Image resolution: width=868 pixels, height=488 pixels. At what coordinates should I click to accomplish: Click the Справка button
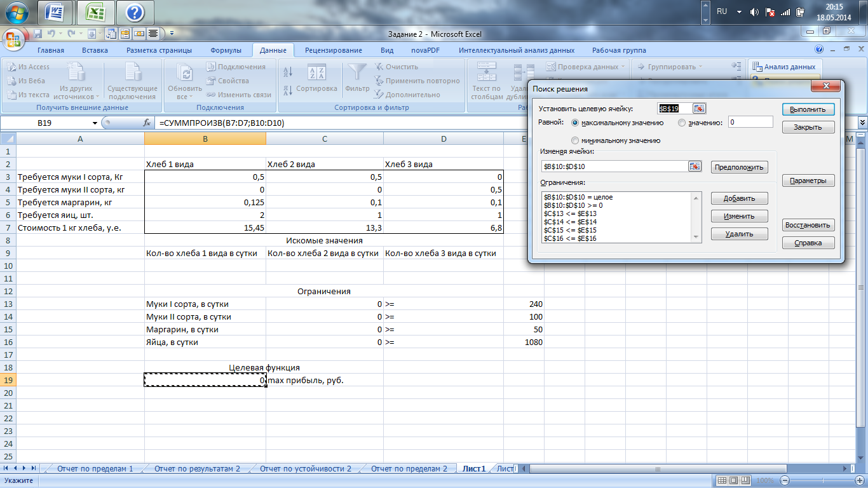click(x=808, y=243)
